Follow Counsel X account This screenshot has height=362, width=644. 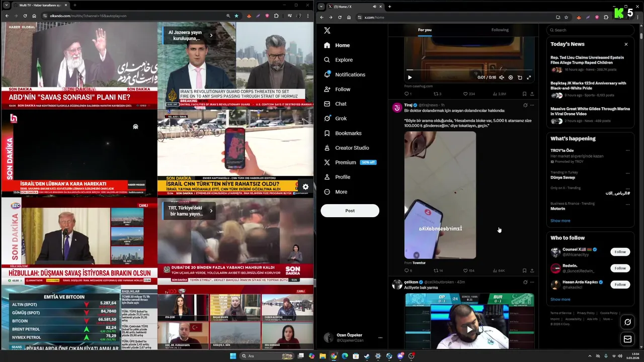620,252
